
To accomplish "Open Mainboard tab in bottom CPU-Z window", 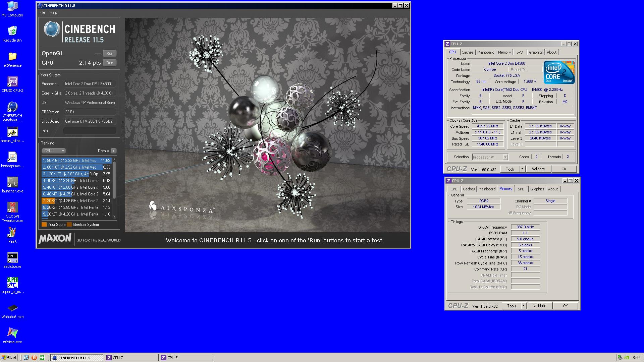I will pyautogui.click(x=487, y=189).
